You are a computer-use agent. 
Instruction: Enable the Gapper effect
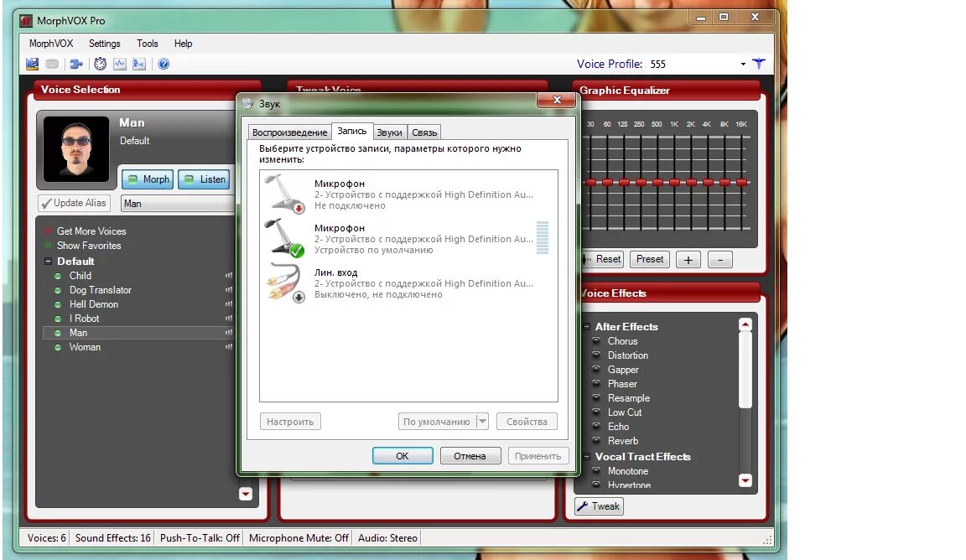click(x=596, y=369)
